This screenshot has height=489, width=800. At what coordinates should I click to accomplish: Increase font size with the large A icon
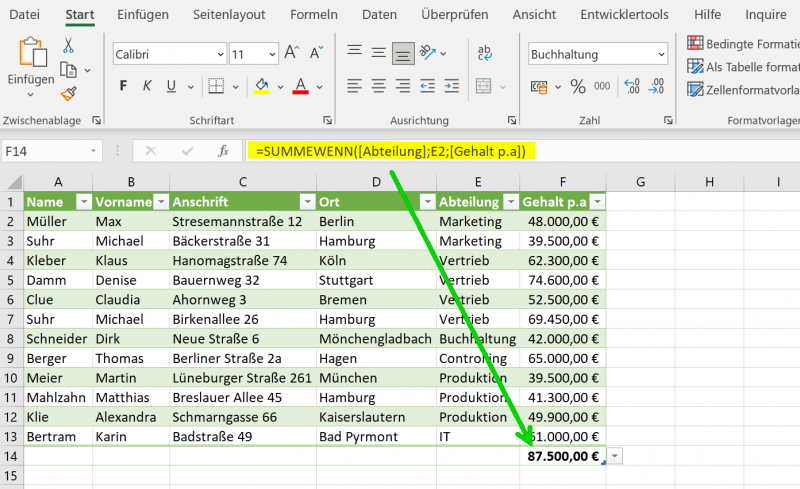pos(292,53)
